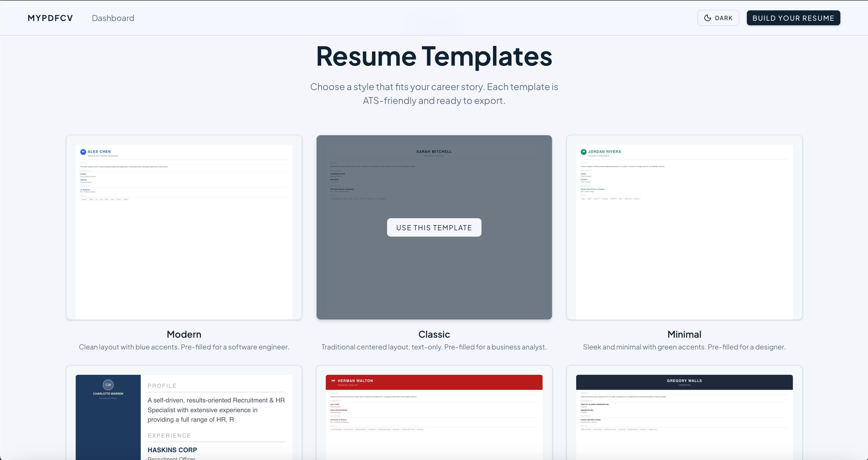Click USE THIS TEMPLATE on Classic card
The width and height of the screenshot is (868, 460).
pos(434,227)
